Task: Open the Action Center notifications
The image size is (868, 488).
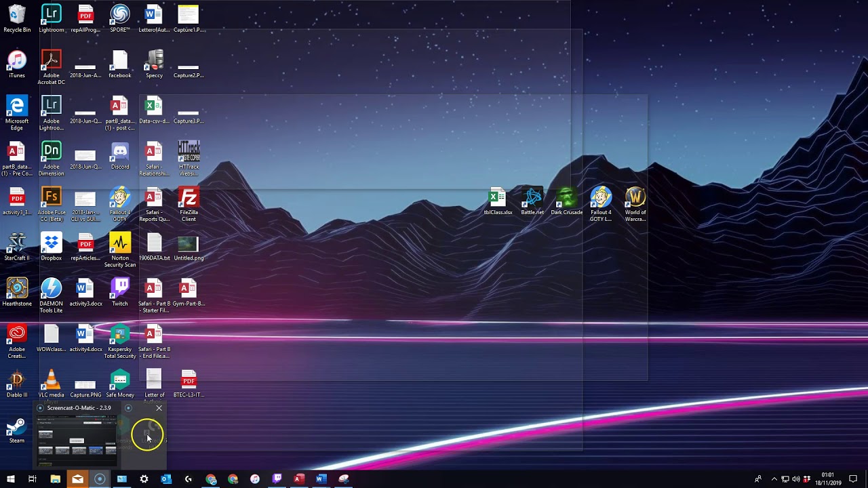Action: click(853, 479)
